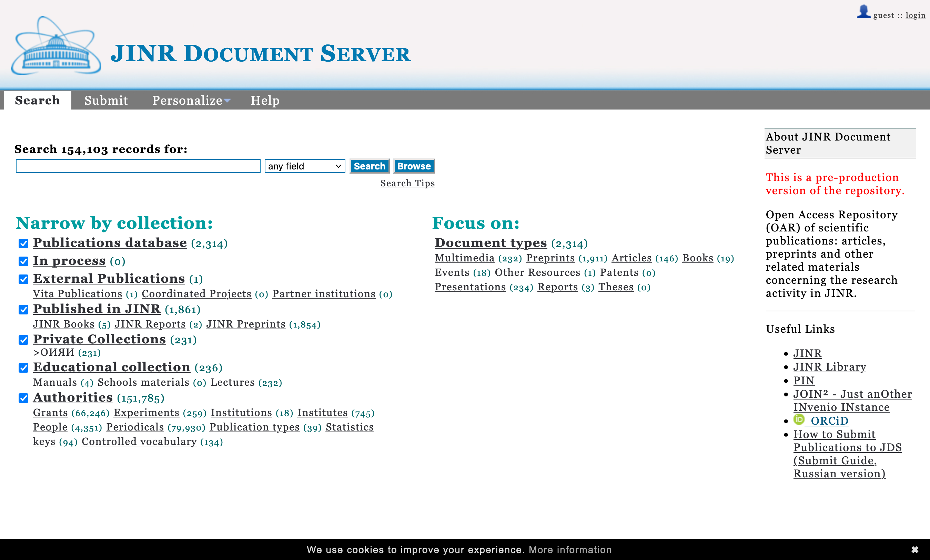Click More information in cookie banner
Viewport: 930px width, 560px height.
(x=570, y=549)
